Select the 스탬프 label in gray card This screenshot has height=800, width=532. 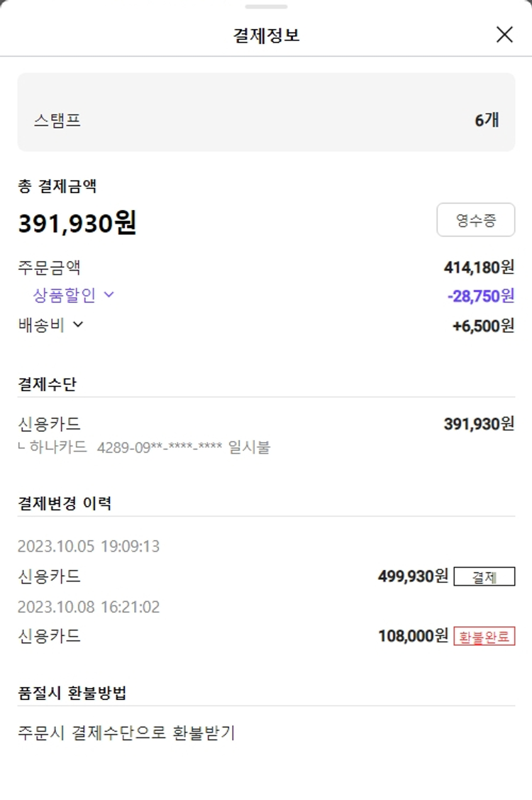coord(57,120)
